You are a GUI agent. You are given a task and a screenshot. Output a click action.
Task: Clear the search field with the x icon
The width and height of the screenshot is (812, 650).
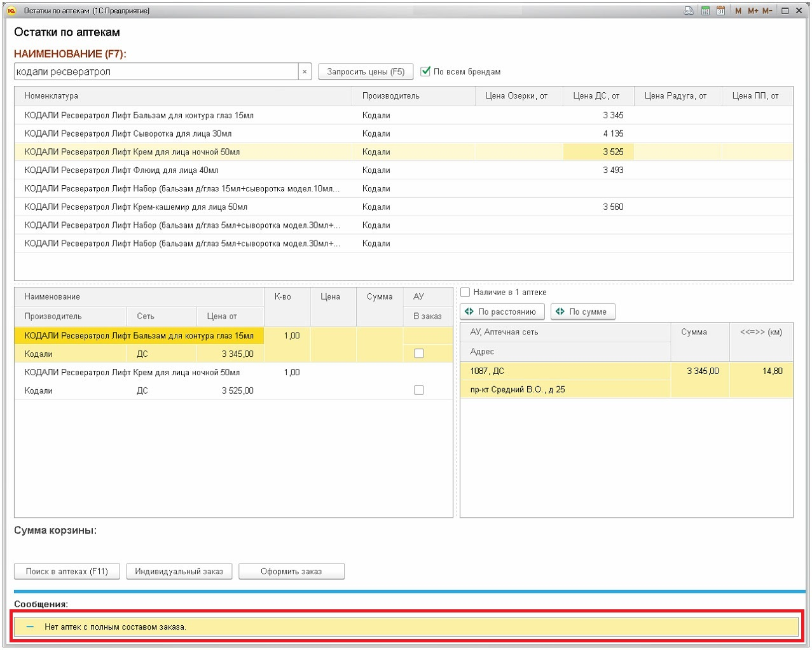click(305, 72)
